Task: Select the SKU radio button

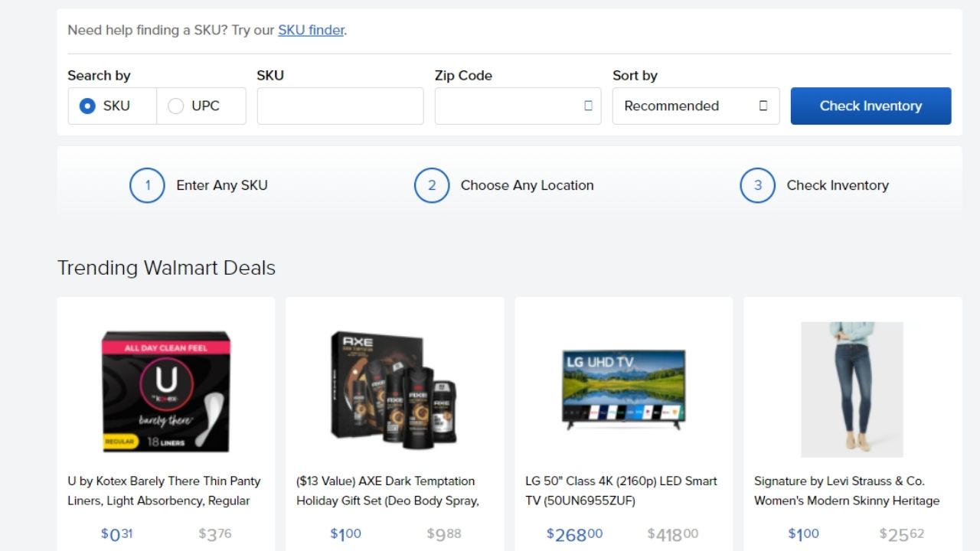Action: (x=87, y=106)
